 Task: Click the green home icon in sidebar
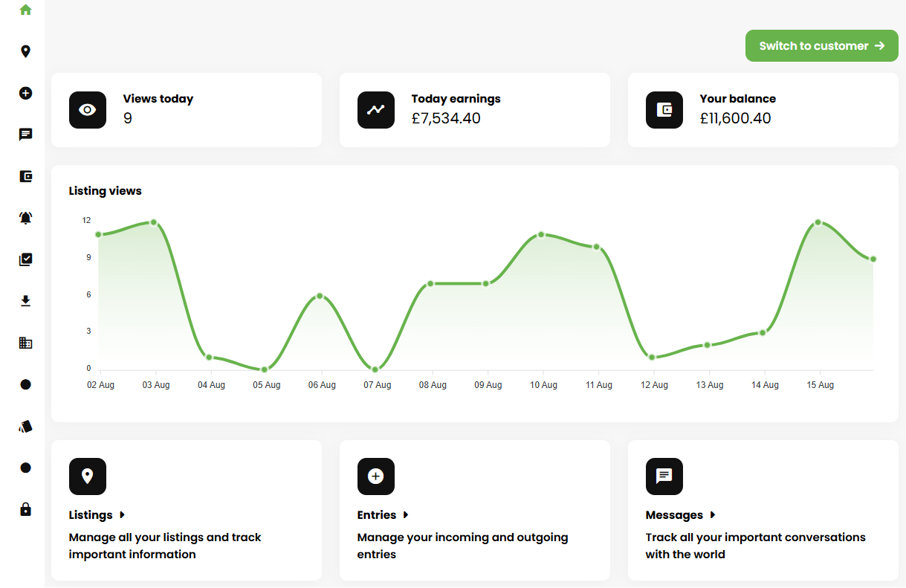[25, 10]
